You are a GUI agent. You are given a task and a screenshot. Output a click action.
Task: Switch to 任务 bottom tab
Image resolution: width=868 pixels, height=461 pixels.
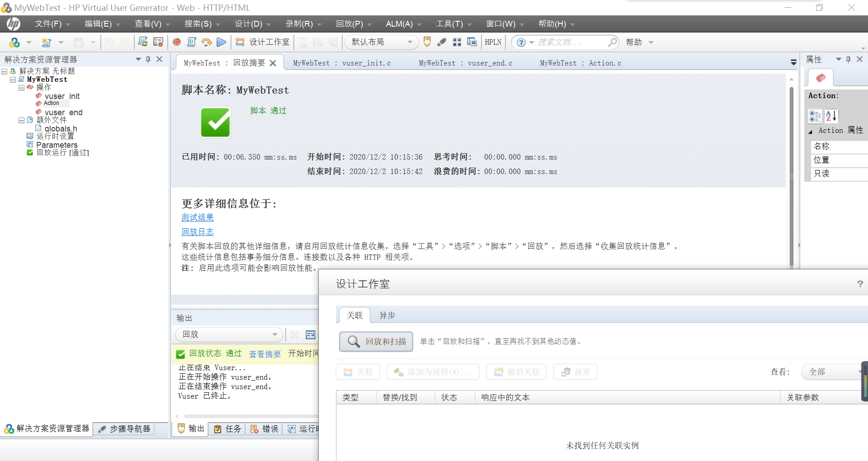[227, 429]
